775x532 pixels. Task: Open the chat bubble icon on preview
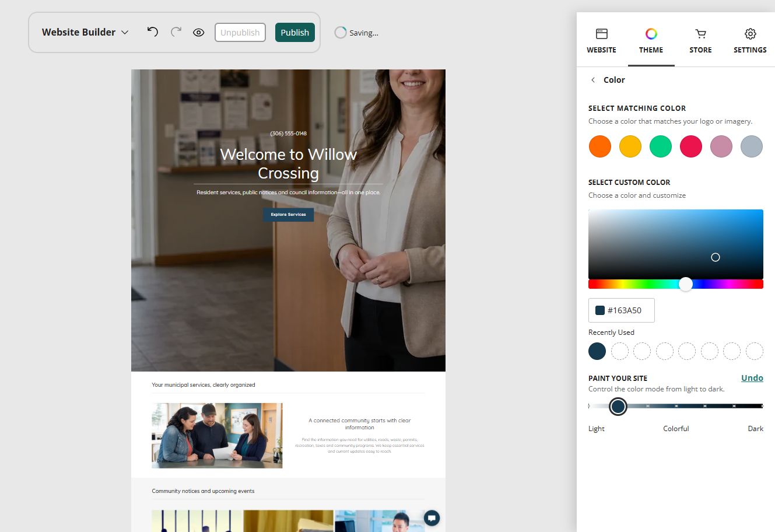[x=432, y=518]
